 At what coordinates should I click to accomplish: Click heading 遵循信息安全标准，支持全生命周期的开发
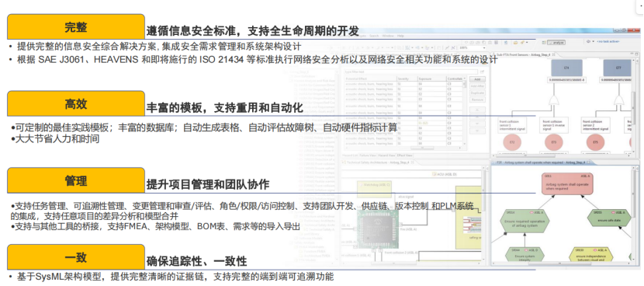click(253, 31)
